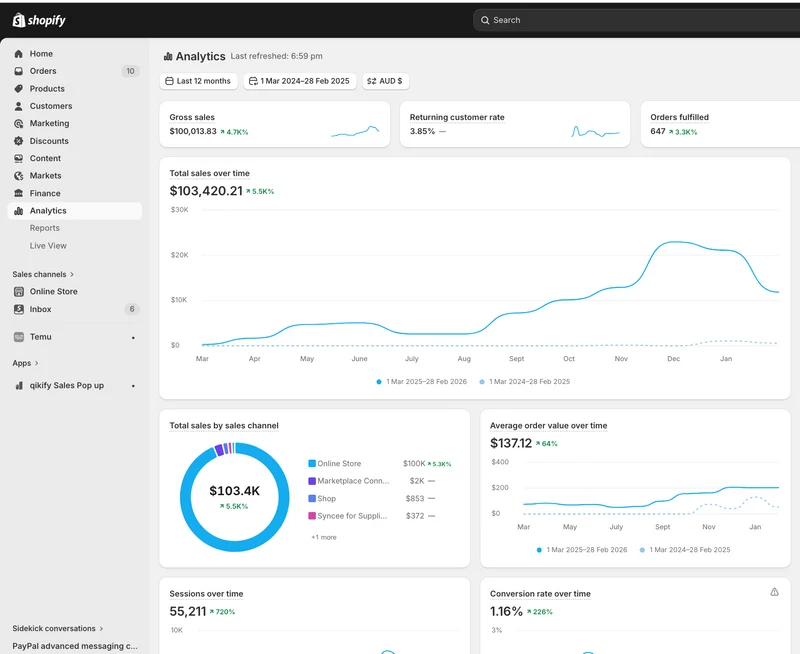Viewport: 800px width, 654px height.
Task: Click the Home house icon
Action: [18, 54]
